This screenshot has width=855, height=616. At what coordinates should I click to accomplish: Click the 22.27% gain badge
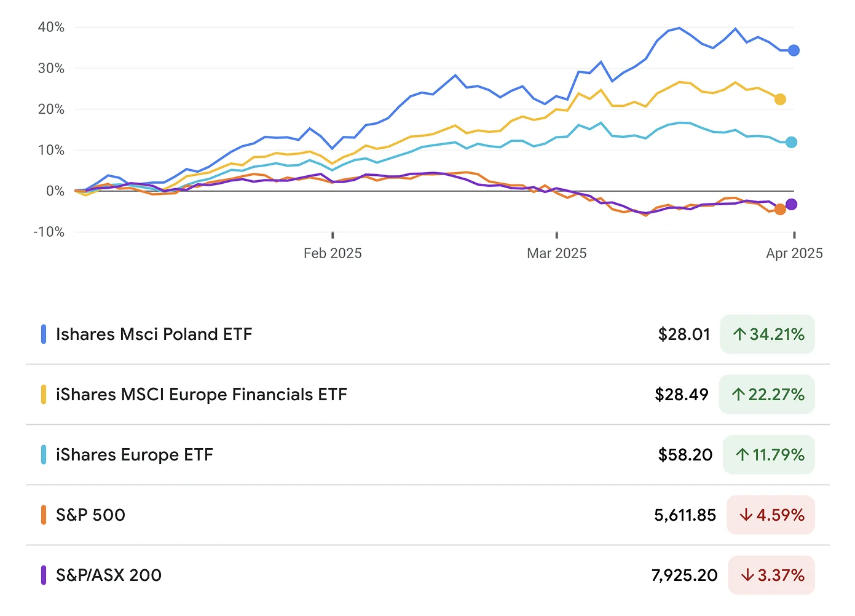(767, 395)
